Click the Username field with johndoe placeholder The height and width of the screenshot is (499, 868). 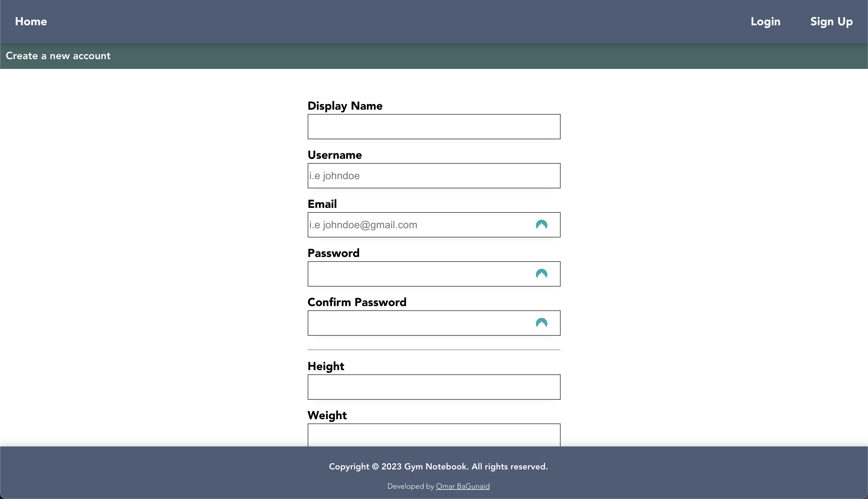(434, 176)
